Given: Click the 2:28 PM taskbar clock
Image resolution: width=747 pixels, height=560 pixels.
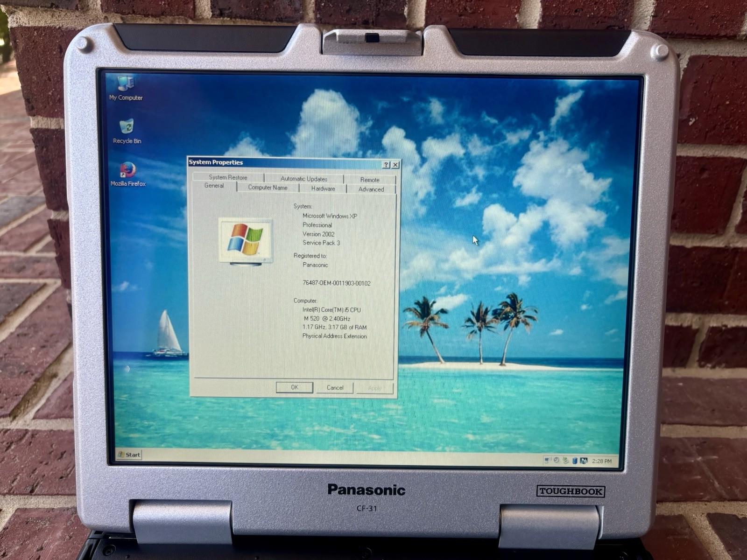Looking at the screenshot, I should pyautogui.click(x=602, y=461).
